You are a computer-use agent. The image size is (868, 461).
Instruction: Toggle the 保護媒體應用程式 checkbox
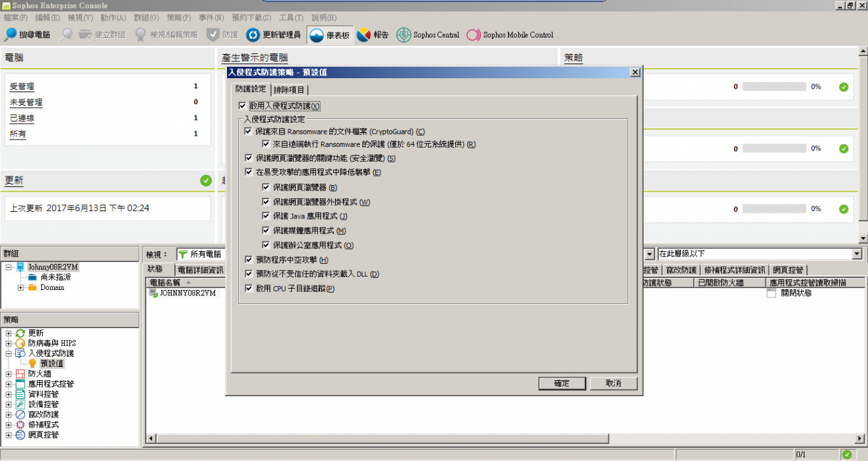[266, 230]
